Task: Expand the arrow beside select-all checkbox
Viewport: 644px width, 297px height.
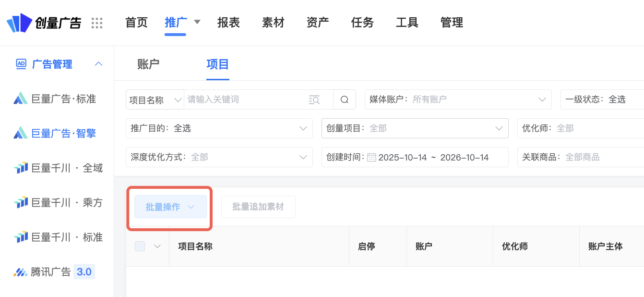Action: coord(157,246)
